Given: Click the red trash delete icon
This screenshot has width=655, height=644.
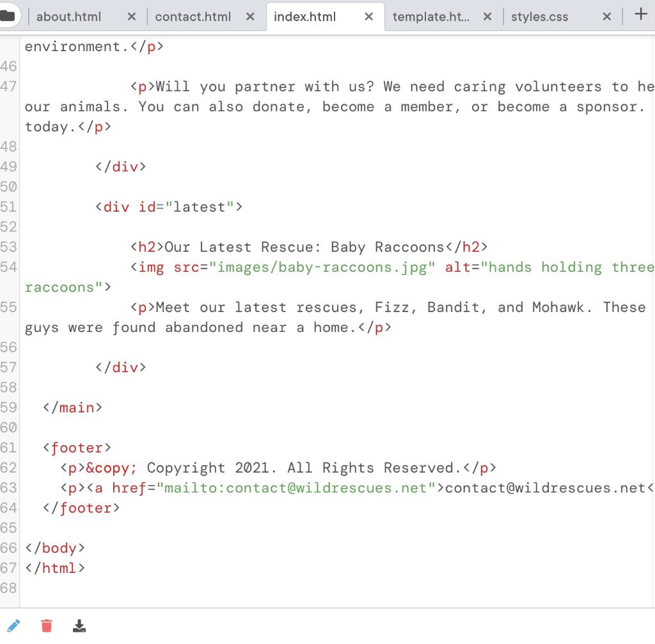Looking at the screenshot, I should [46, 625].
